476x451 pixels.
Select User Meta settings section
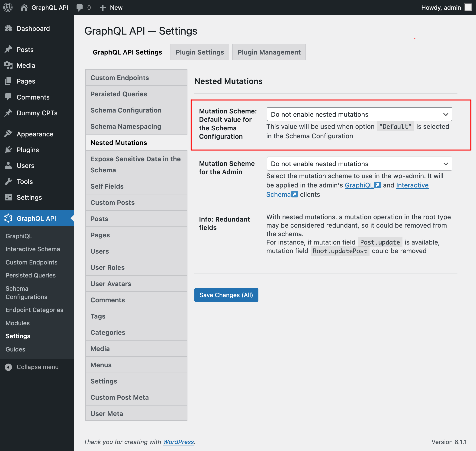coord(136,413)
